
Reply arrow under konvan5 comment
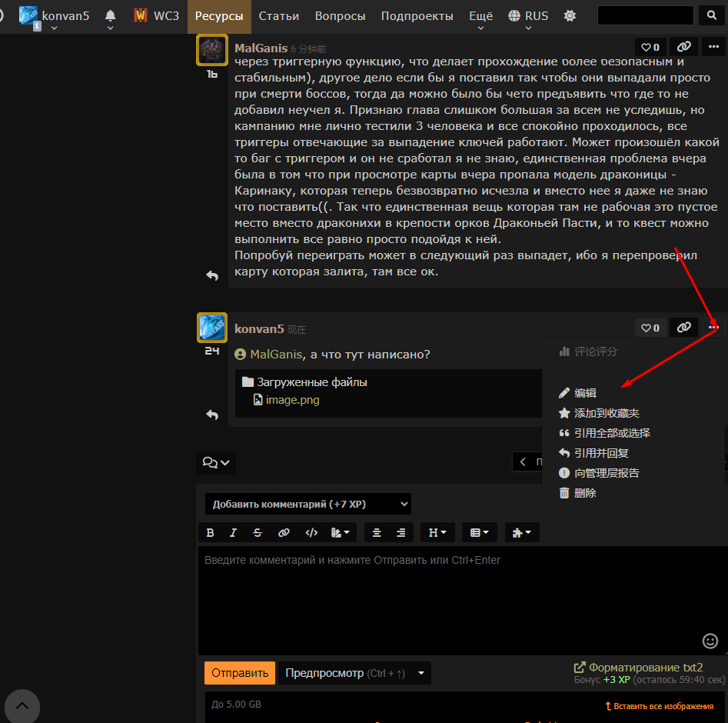[212, 415]
